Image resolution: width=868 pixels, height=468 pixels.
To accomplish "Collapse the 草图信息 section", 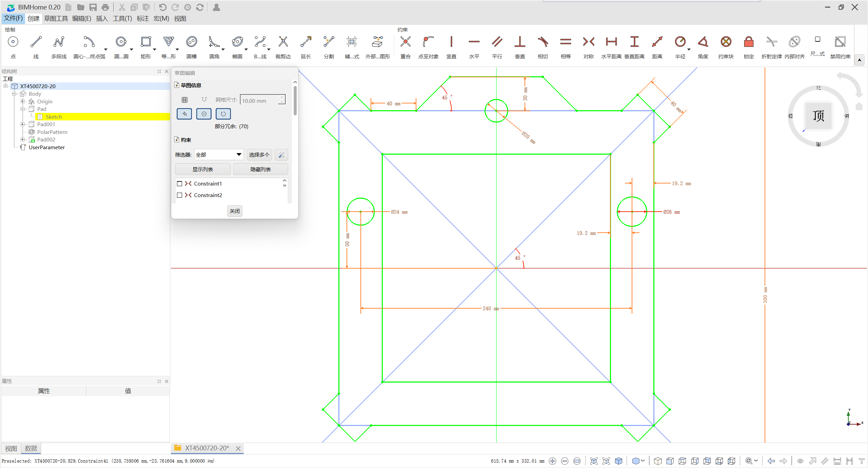I will pos(177,85).
